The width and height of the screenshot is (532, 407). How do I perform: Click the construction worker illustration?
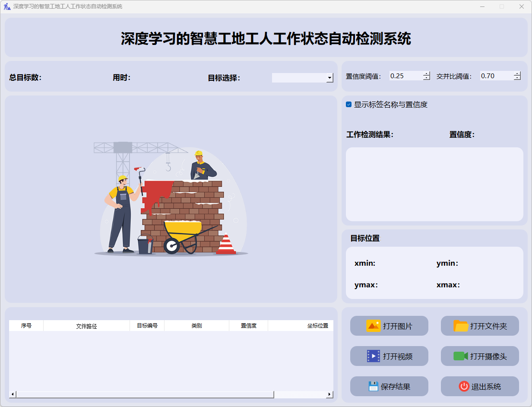pyautogui.click(x=171, y=199)
